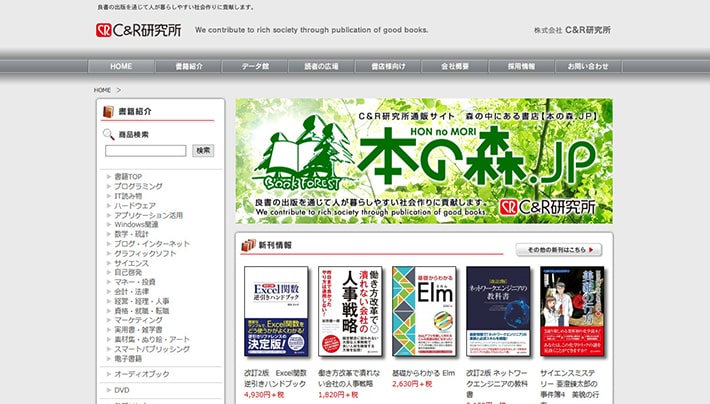Open the 本の森.JP forest banner
The height and width of the screenshot is (404, 710).
[x=424, y=161]
